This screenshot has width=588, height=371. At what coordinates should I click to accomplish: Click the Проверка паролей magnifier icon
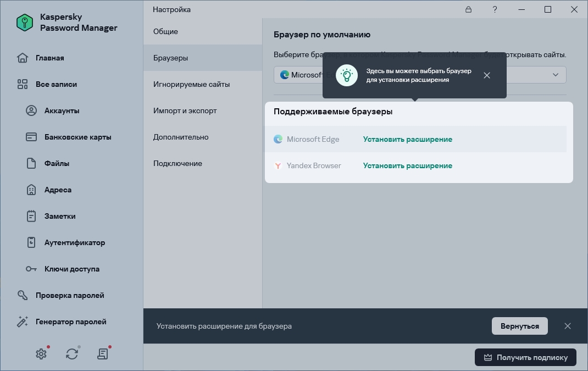[23, 295]
